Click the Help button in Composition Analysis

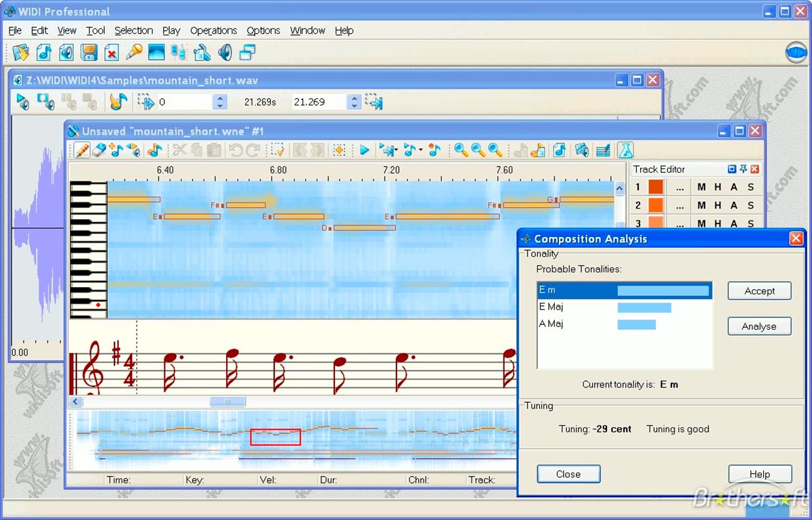point(760,474)
